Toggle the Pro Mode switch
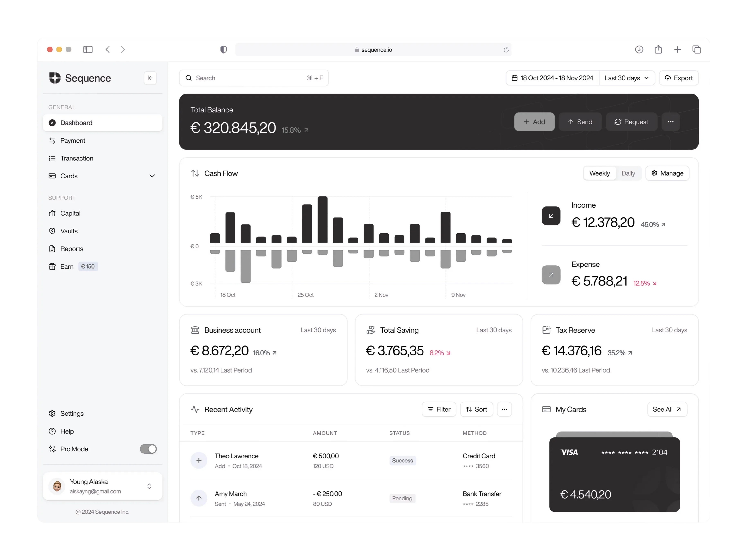The image size is (747, 560). tap(148, 449)
